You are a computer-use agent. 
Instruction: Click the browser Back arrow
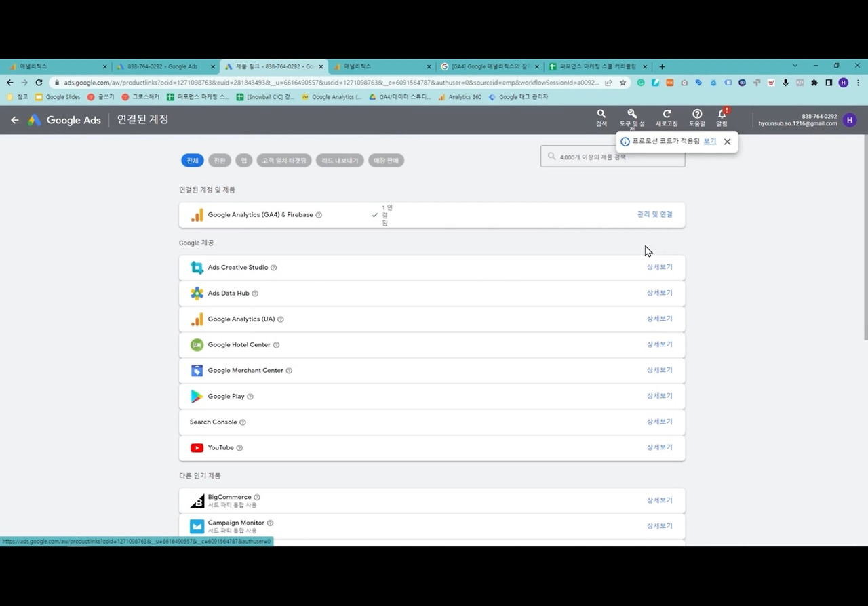tap(9, 83)
